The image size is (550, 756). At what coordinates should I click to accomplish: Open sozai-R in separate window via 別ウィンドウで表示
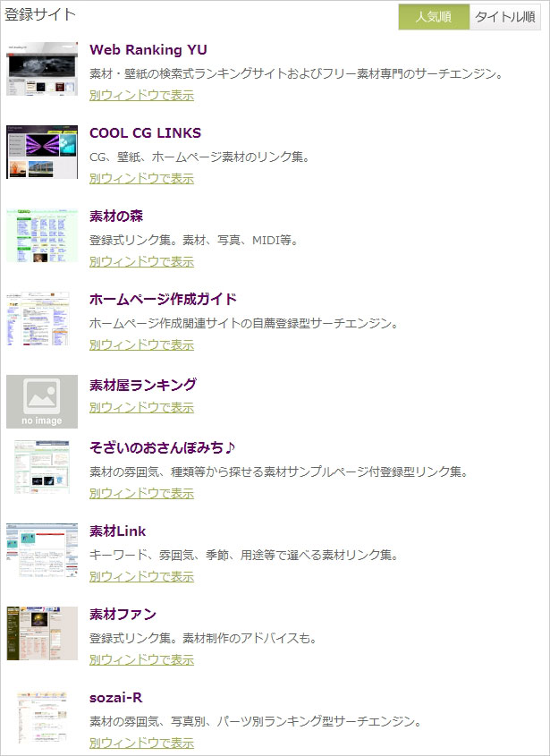[x=141, y=743]
